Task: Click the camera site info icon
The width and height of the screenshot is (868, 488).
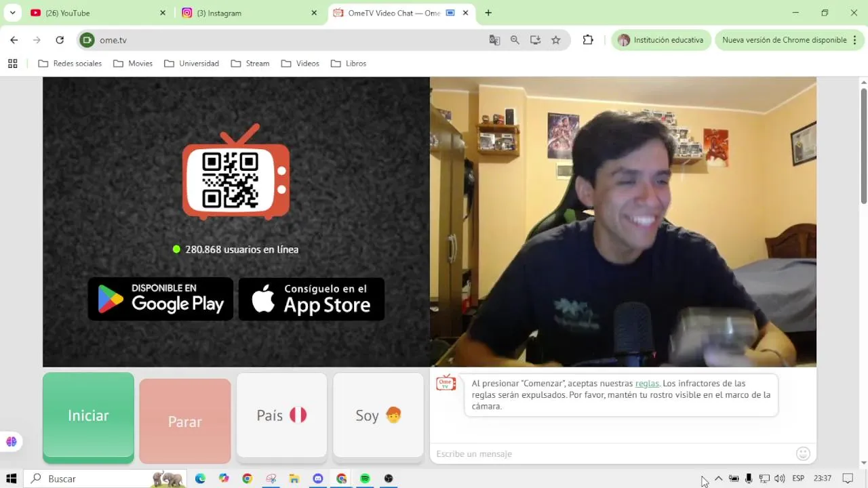Action: pos(87,40)
